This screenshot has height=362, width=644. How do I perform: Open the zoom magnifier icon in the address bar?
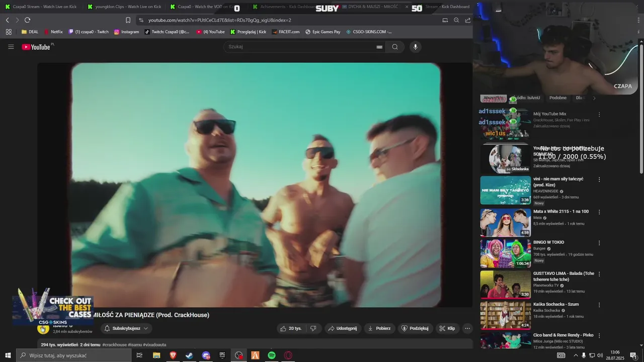click(456, 20)
